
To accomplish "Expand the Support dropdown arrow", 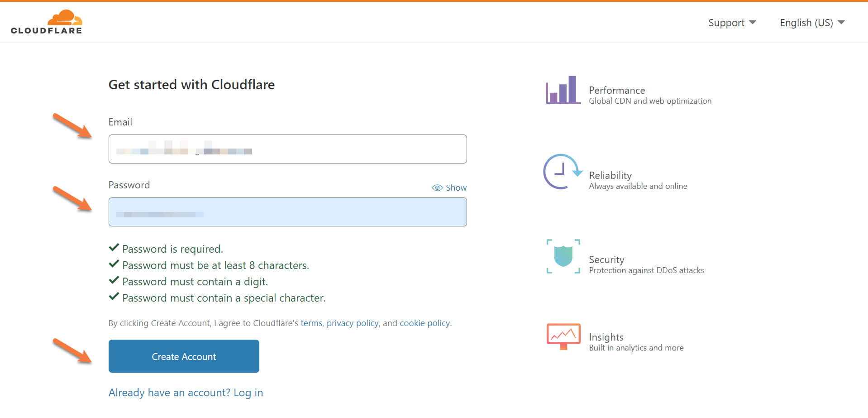I will [x=753, y=22].
